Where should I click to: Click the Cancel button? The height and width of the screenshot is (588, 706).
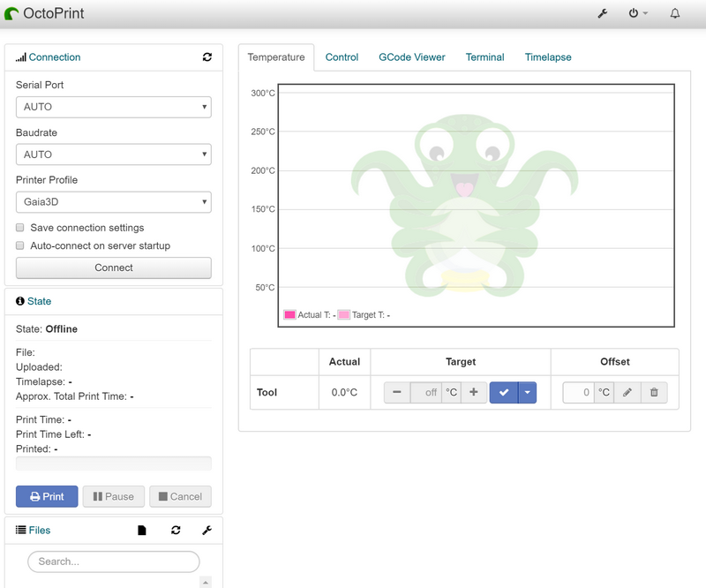pos(180,496)
